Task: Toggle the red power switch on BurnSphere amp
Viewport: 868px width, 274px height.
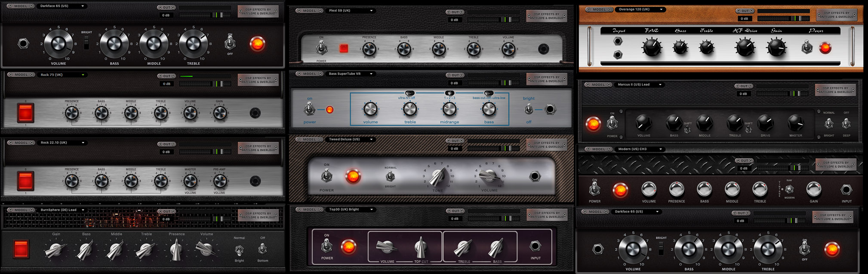Action: [x=21, y=249]
